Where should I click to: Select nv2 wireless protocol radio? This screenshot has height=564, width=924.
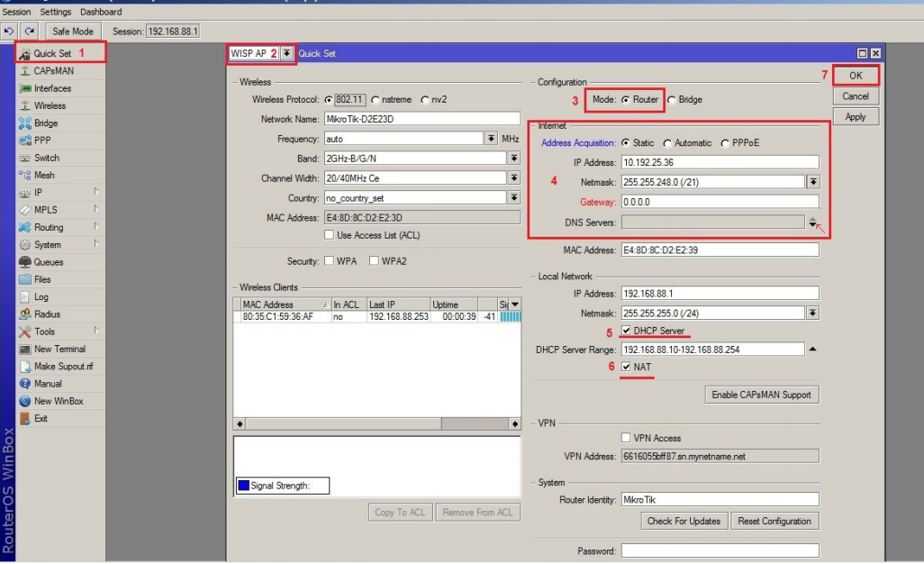425,100
